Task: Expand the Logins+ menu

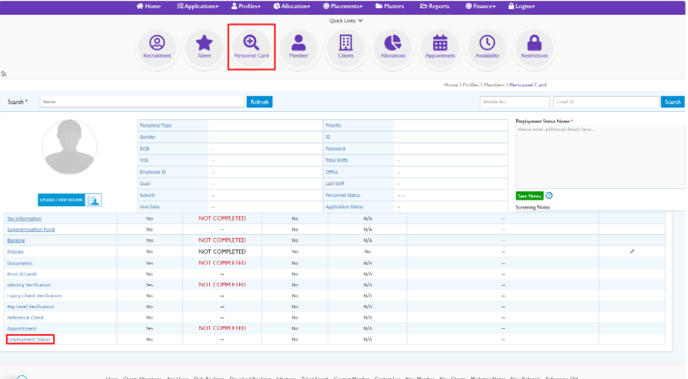Action: pos(522,6)
